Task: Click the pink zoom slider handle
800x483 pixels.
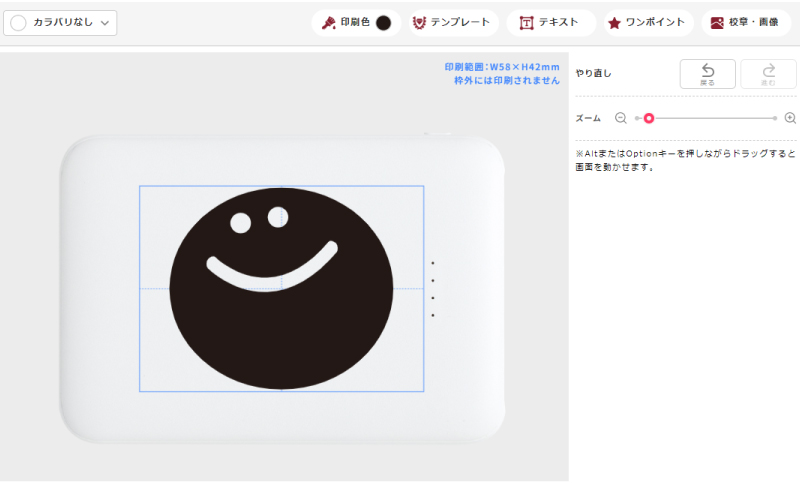Action: tap(649, 118)
